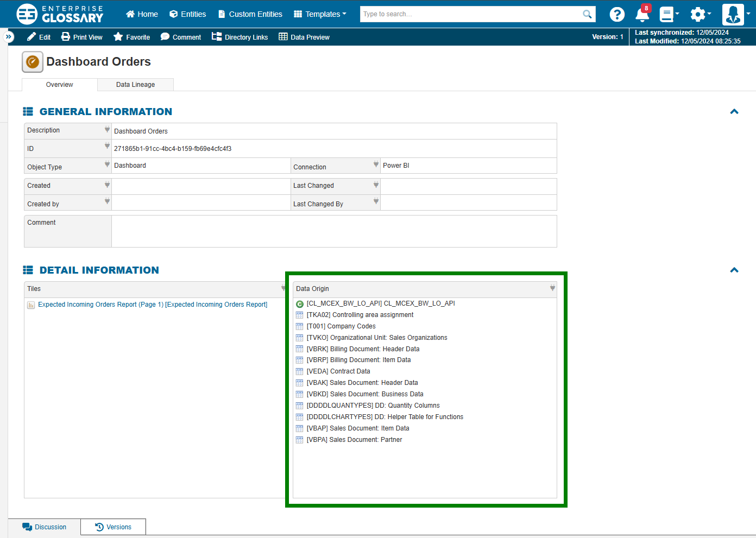
Task: Open the help question mark icon
Action: [616, 14]
